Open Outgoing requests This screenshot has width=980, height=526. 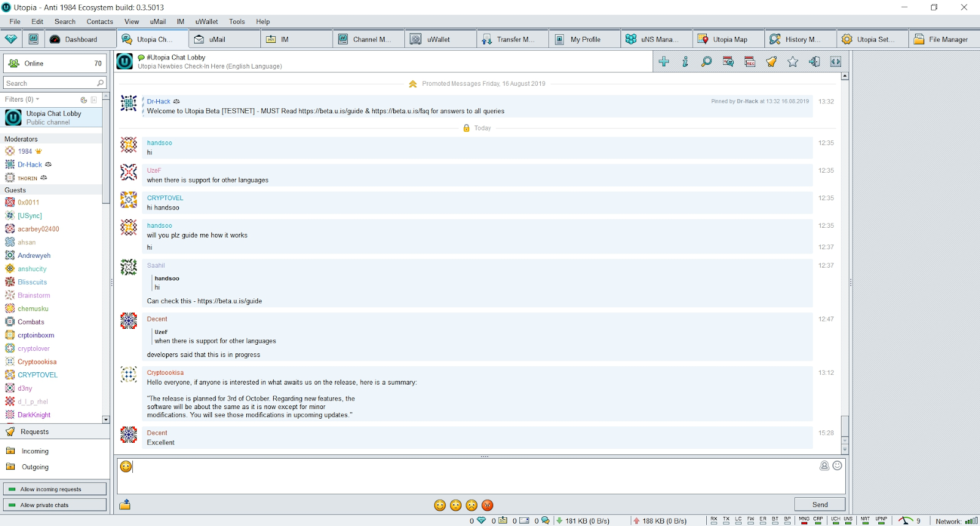tap(35, 467)
